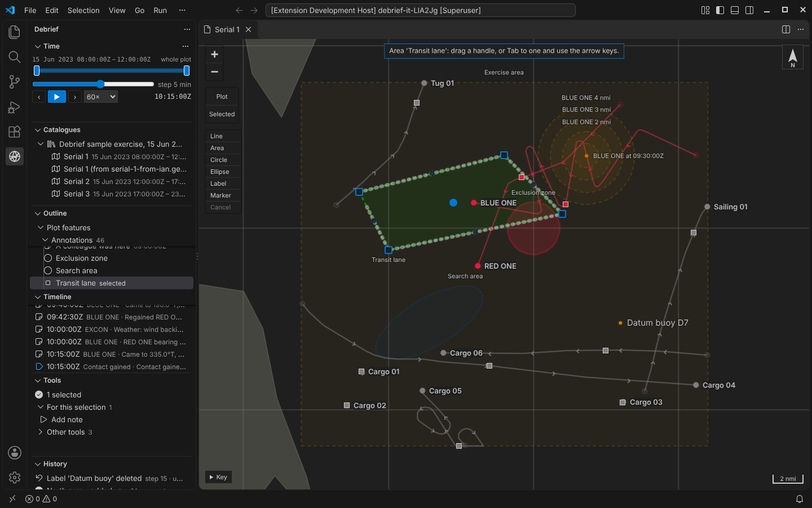The width and height of the screenshot is (812, 508).
Task: Open Run and Debug view
Action: pyautogui.click(x=15, y=107)
